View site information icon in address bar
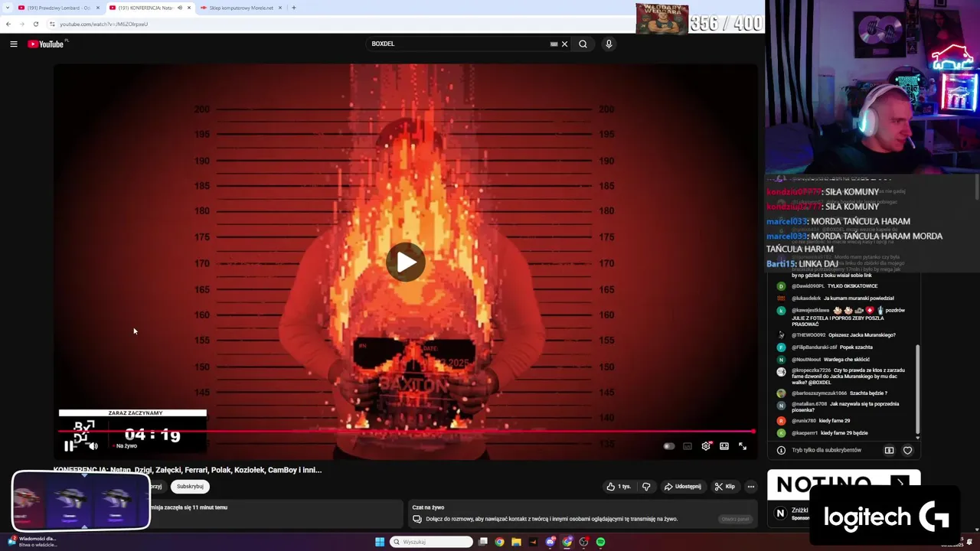Image resolution: width=980 pixels, height=551 pixels. click(52, 24)
